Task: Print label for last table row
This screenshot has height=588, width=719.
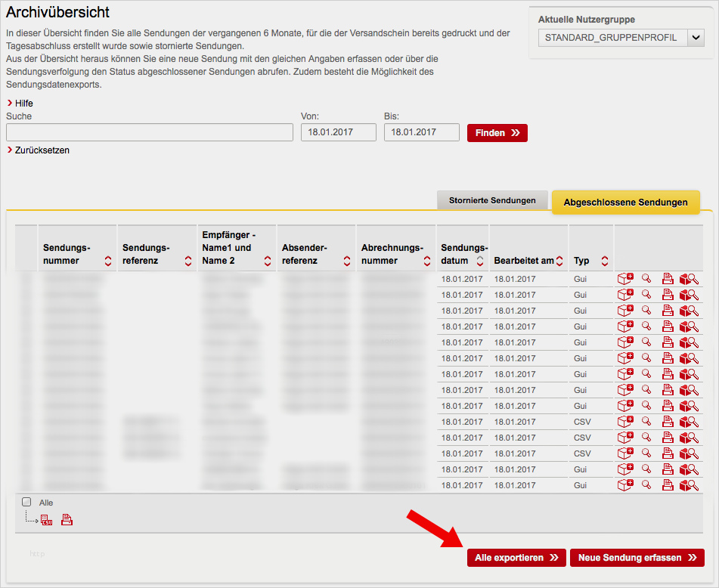Action: (x=668, y=485)
